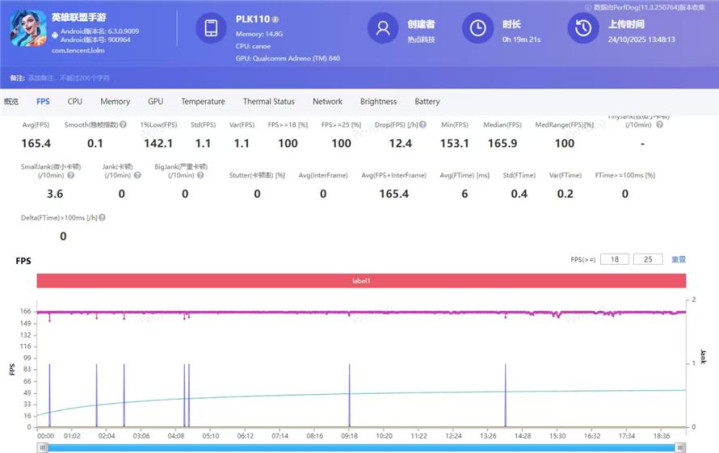Viewport: 719px width, 453px height.
Task: Click help icon beside Smooth metric
Action: click(122, 125)
